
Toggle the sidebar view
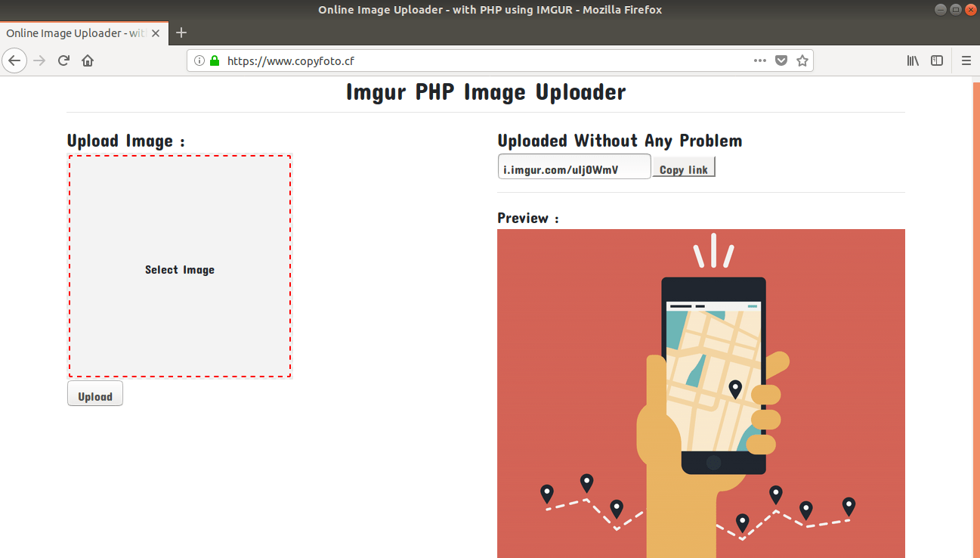point(937,60)
